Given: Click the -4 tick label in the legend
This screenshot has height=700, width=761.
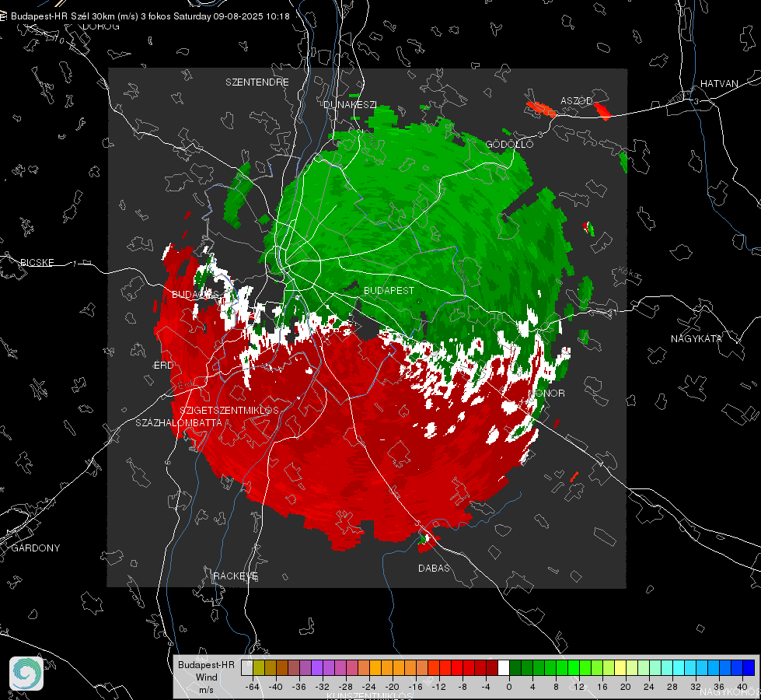Looking at the screenshot, I should pos(485,687).
